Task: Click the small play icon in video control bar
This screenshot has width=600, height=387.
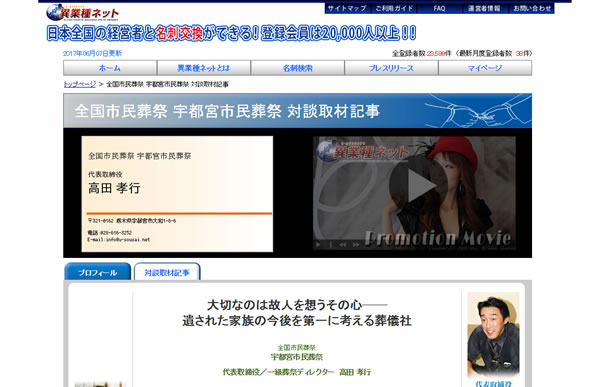Action: coord(318,245)
